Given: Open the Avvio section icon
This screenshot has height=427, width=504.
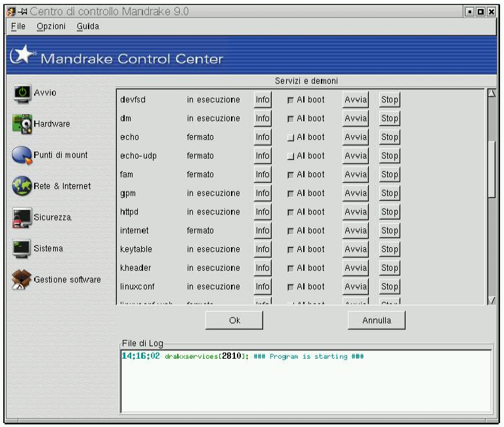Looking at the screenshot, I should pos(24,94).
